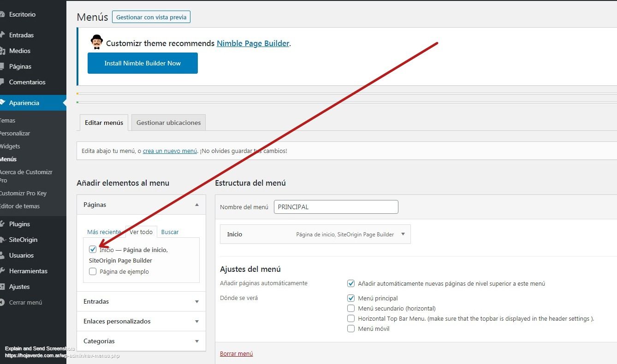
Task: Click Gestionar con vista previa button
Action: click(151, 17)
